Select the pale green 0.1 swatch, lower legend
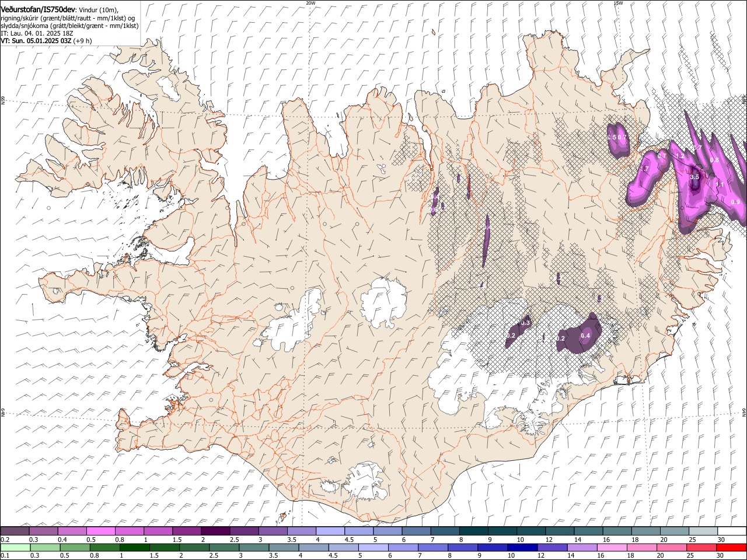The width and height of the screenshot is (747, 560). (x=15, y=548)
